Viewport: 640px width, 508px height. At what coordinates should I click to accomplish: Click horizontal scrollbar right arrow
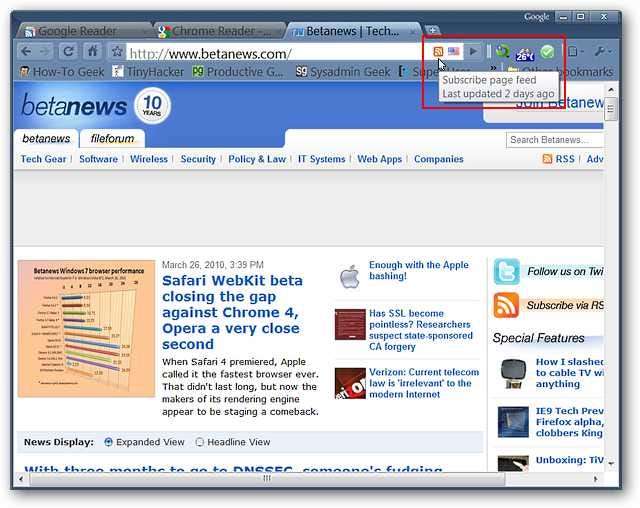596,479
